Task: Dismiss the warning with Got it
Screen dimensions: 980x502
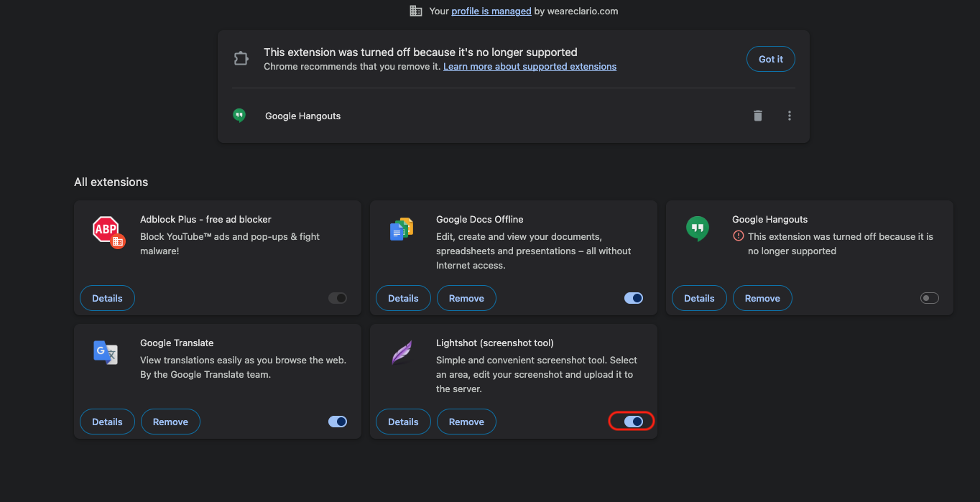Action: point(771,59)
